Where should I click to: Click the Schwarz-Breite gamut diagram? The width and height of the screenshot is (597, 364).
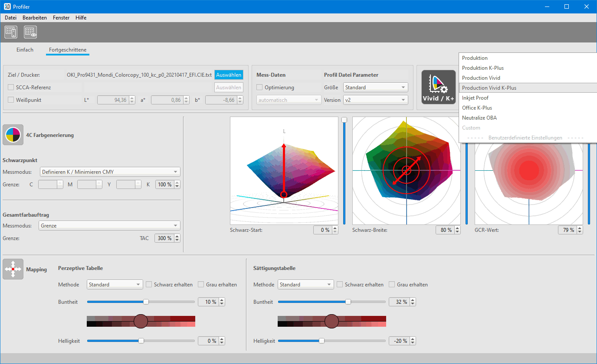(406, 170)
